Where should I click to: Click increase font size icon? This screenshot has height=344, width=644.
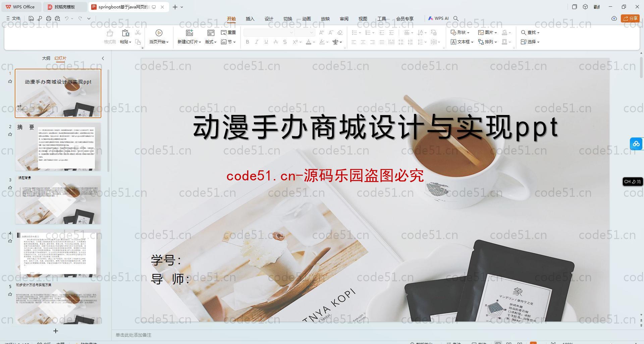[x=322, y=33]
